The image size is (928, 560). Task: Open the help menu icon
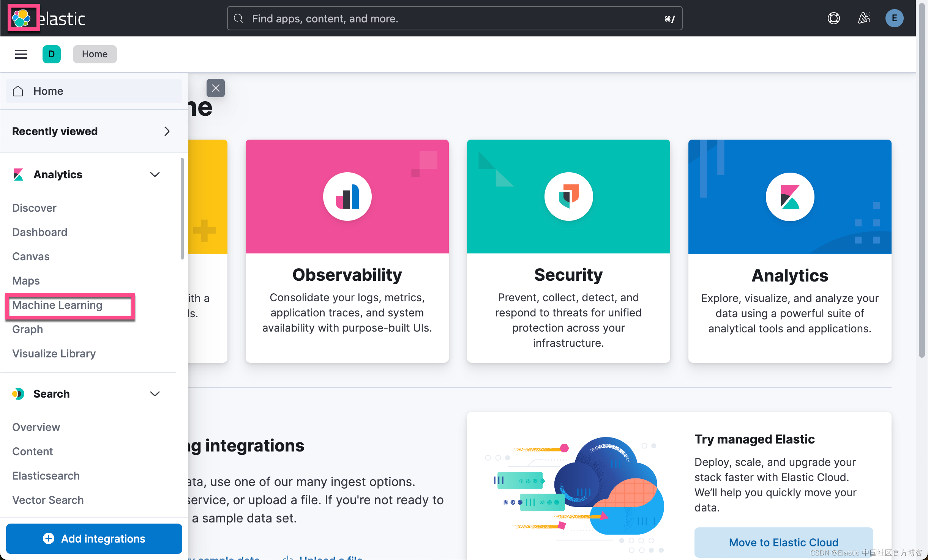[x=834, y=18]
